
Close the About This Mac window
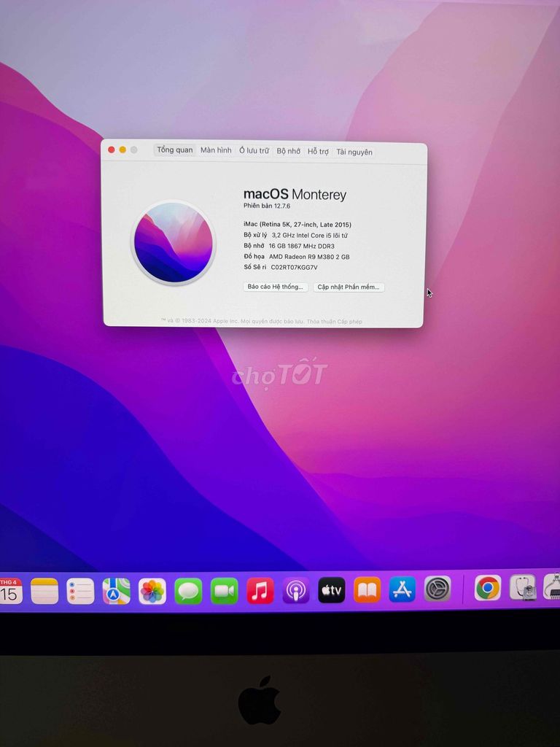112,150
